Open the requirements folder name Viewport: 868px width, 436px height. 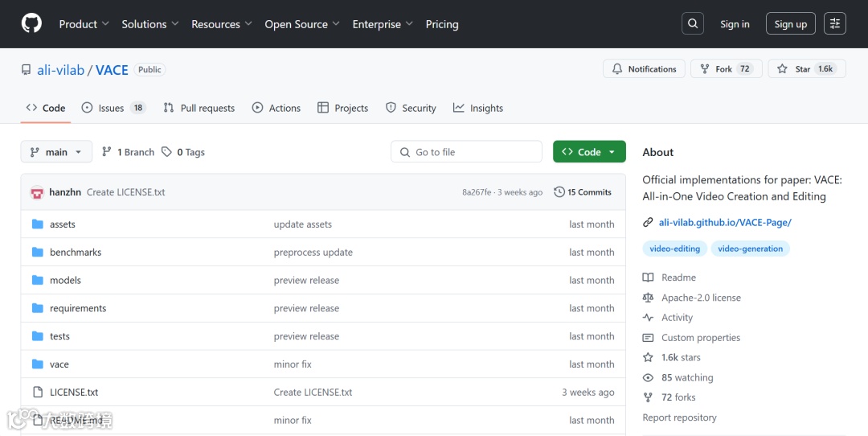(78, 308)
